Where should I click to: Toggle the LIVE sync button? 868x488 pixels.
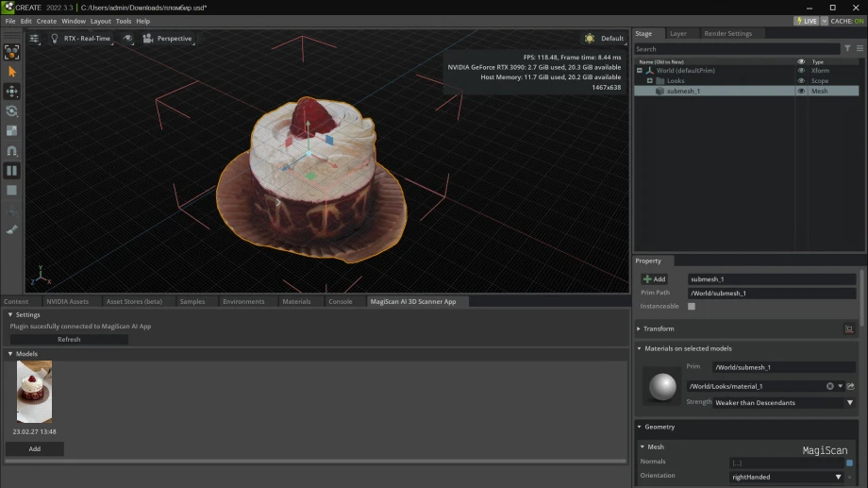(x=807, y=21)
